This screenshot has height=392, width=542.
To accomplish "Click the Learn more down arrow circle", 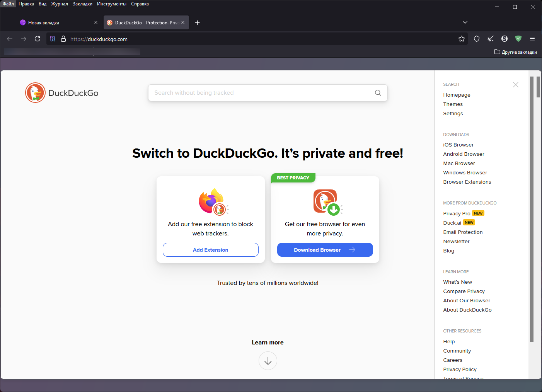I will [x=268, y=361].
